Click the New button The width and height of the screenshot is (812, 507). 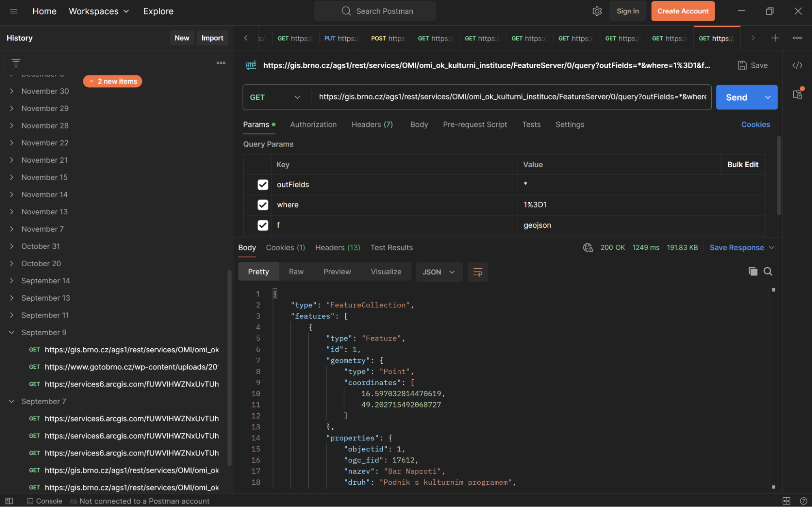(182, 38)
